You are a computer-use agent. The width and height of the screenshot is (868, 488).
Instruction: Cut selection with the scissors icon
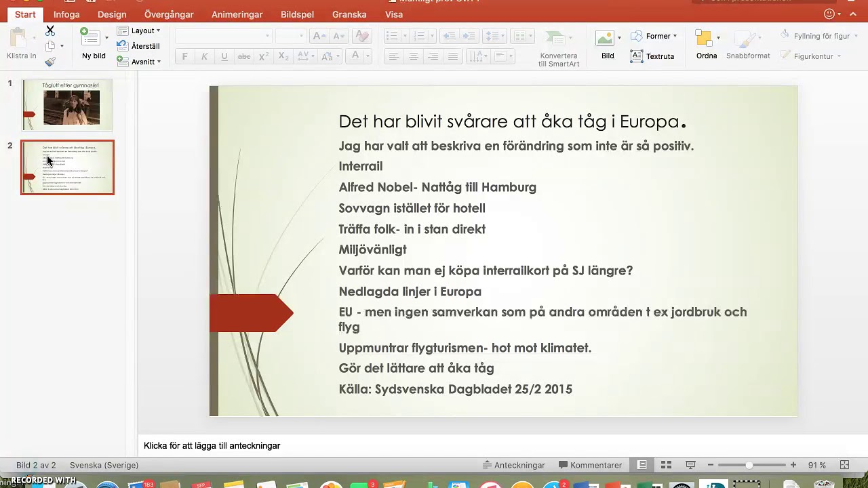point(50,30)
